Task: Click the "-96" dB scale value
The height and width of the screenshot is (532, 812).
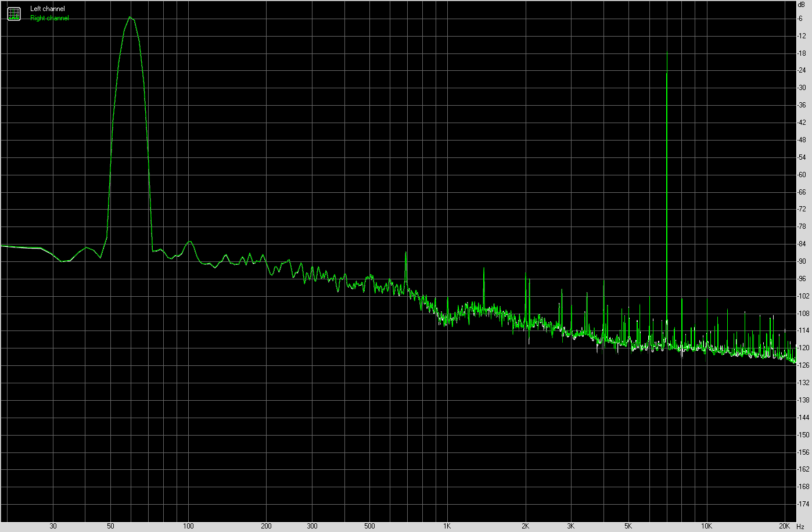Action: [x=802, y=279]
